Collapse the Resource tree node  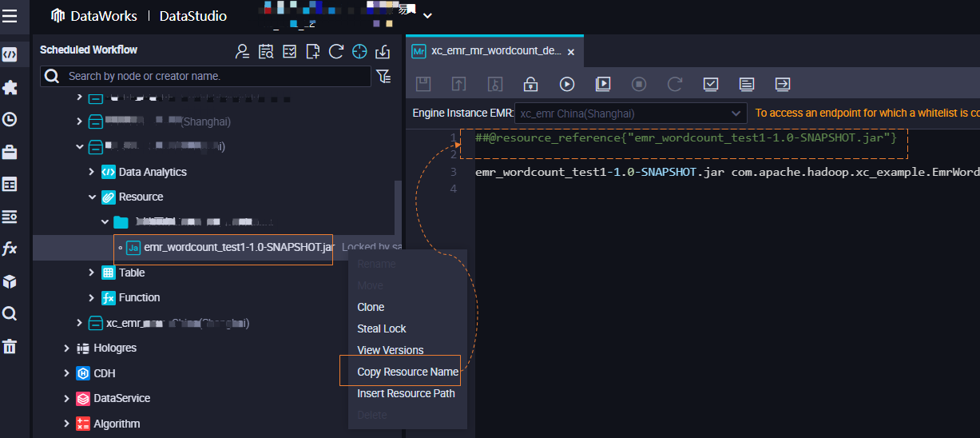pyautogui.click(x=91, y=197)
